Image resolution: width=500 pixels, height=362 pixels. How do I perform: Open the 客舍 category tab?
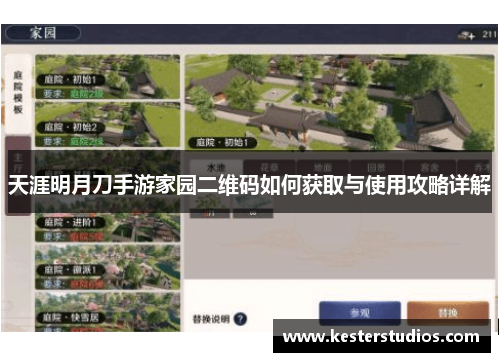pyautogui.click(x=429, y=167)
